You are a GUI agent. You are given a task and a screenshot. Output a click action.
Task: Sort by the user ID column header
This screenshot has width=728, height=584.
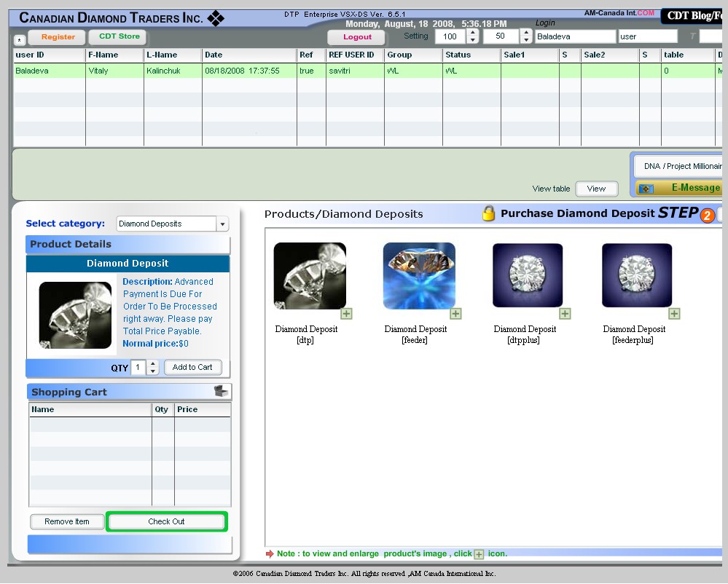point(50,55)
